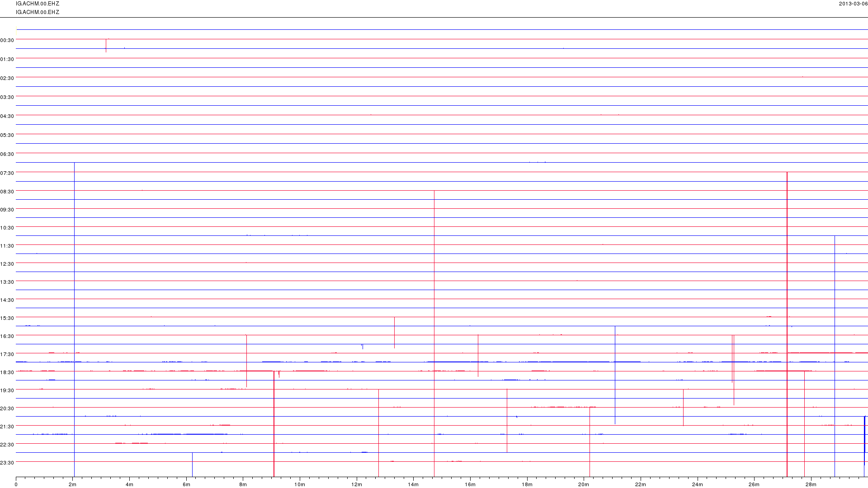Select the 13:30 time row label
This screenshot has width=868, height=488.
pyautogui.click(x=7, y=282)
